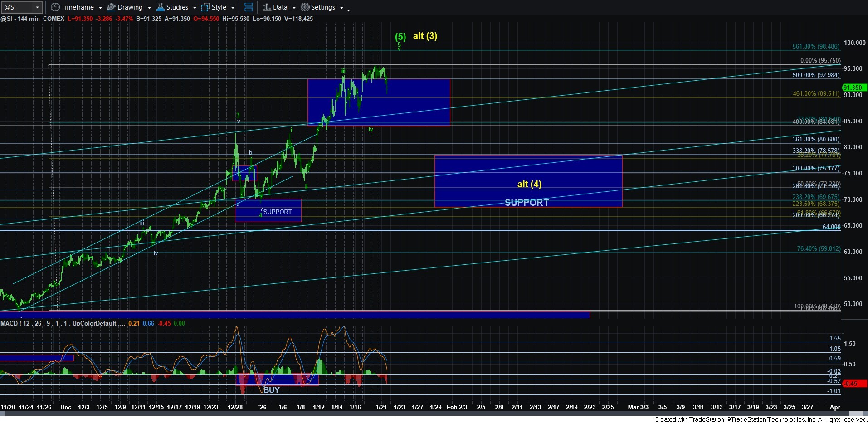Open the Studies menu label

tap(177, 7)
